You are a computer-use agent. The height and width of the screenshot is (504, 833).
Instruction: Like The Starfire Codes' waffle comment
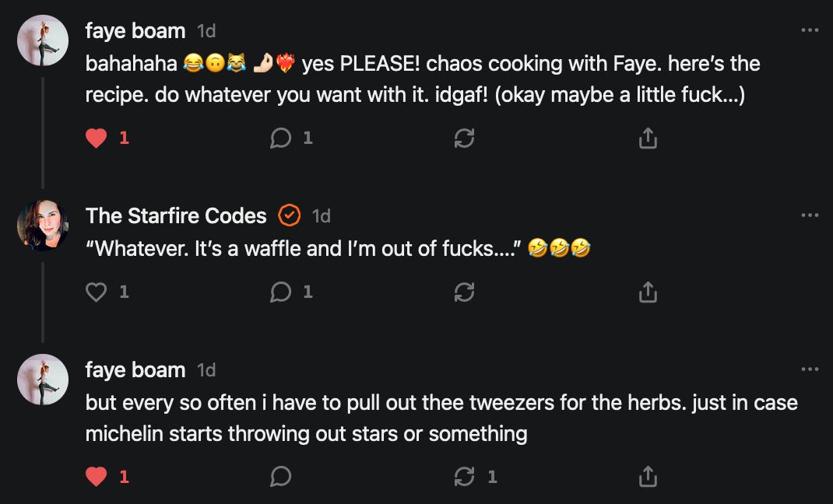[96, 292]
